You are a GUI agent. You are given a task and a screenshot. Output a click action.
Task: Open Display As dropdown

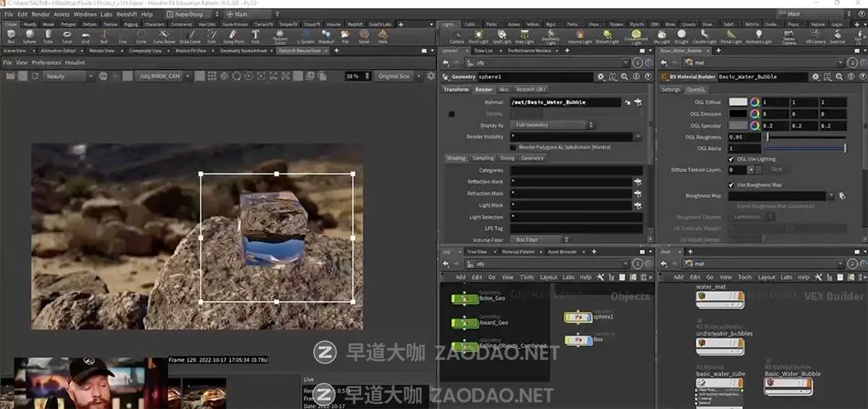(553, 125)
